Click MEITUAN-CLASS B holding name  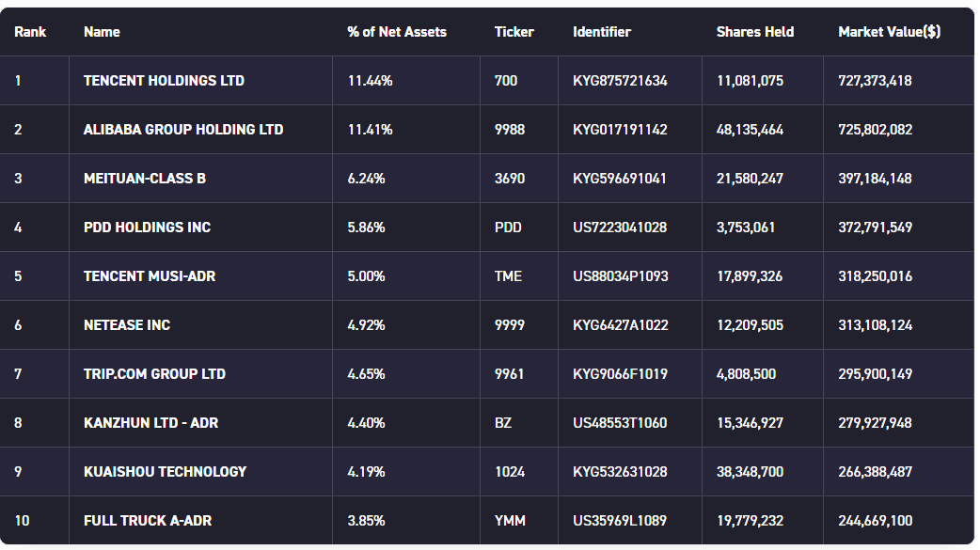point(145,179)
